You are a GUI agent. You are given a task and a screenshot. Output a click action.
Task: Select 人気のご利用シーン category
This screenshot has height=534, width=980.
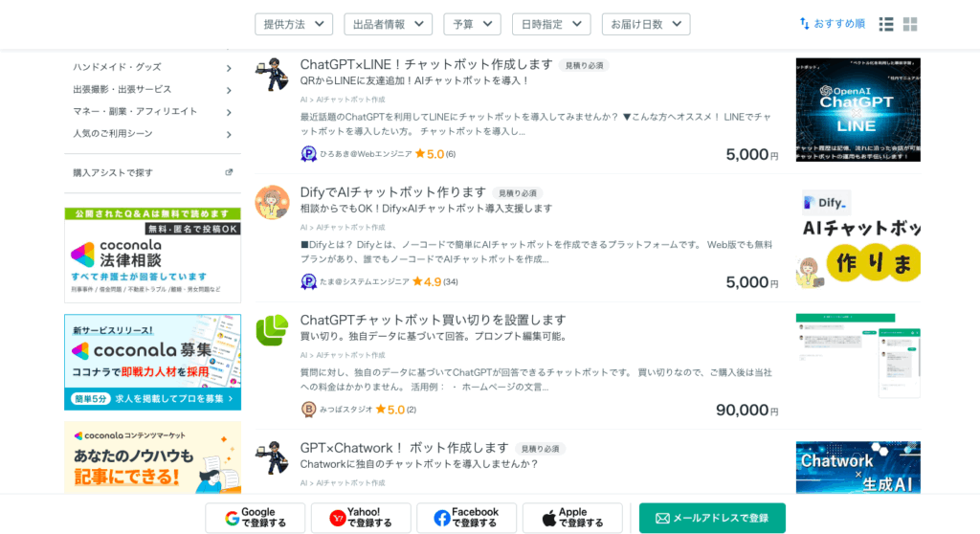tap(113, 133)
